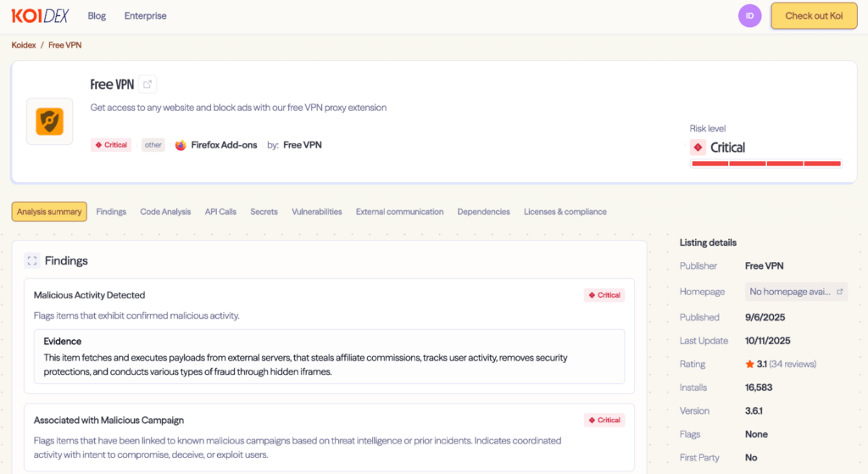Expand the Findings panel fullscreen icon
This screenshot has height=474, width=868.
(31, 260)
